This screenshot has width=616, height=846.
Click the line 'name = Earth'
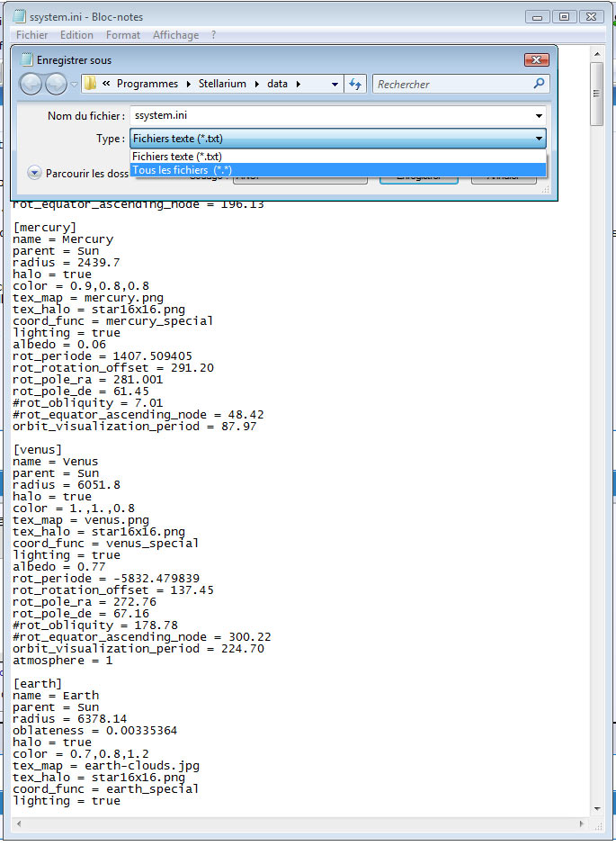click(56, 696)
